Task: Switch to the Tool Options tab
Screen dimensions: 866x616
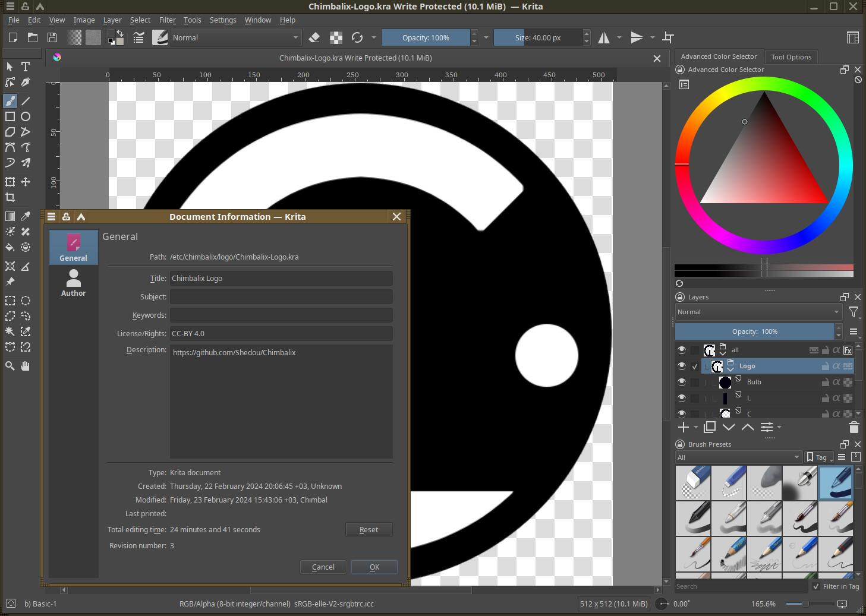Action: point(791,57)
